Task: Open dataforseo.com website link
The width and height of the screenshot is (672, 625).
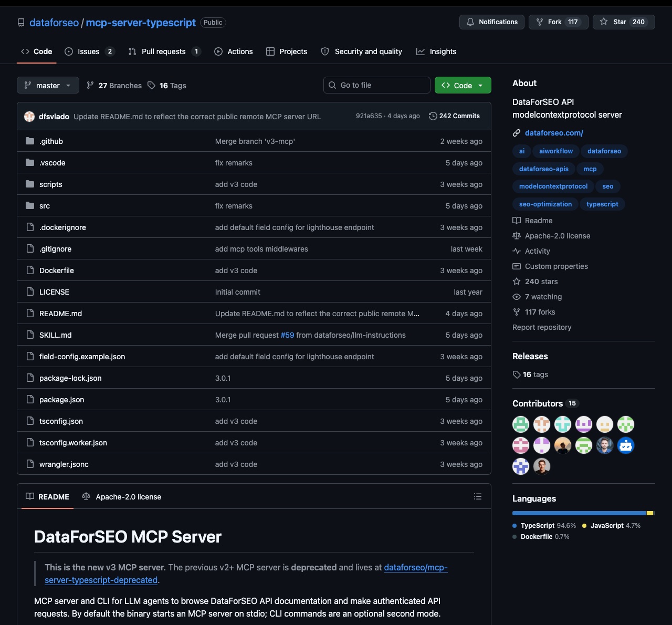Action: point(554,133)
